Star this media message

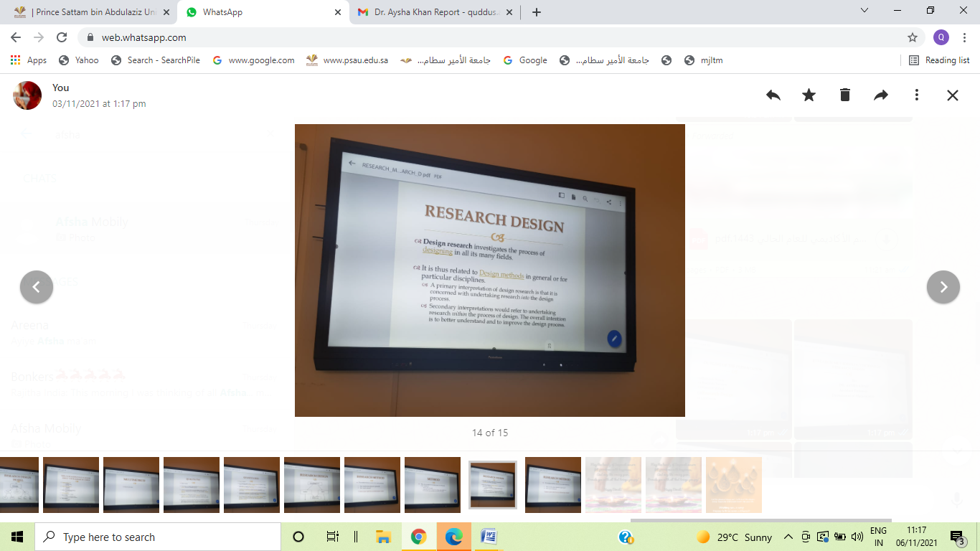tap(809, 95)
